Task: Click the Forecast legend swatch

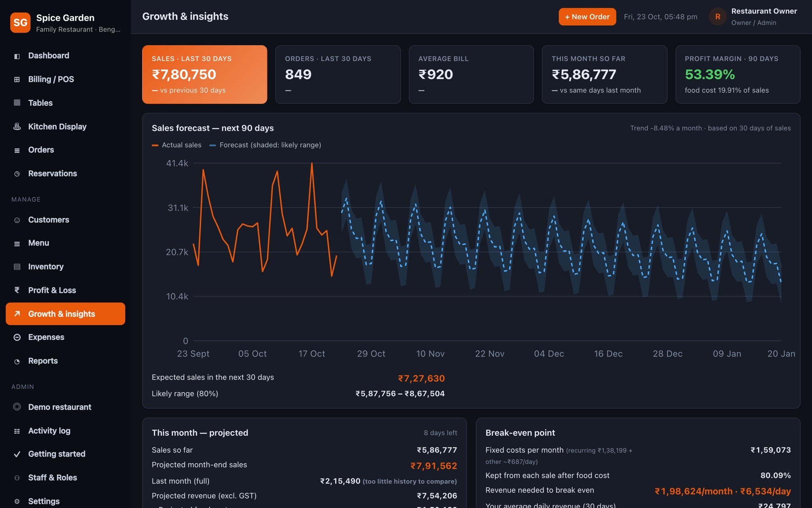Action: [212, 145]
